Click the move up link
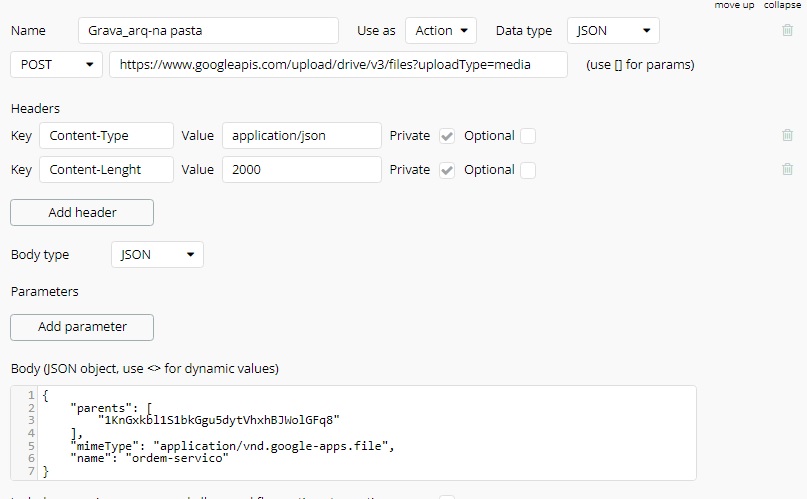This screenshot has width=807, height=499. click(x=734, y=5)
